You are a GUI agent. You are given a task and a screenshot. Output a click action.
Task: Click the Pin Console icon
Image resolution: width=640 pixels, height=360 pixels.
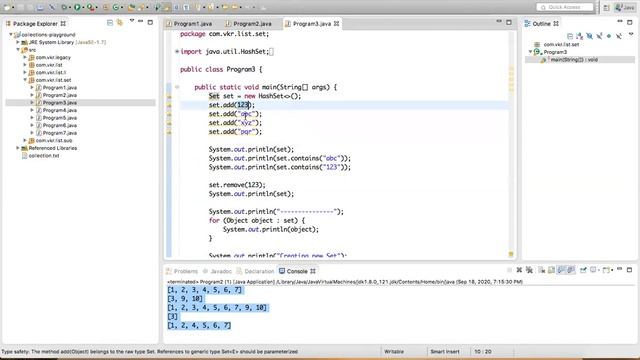[583, 270]
